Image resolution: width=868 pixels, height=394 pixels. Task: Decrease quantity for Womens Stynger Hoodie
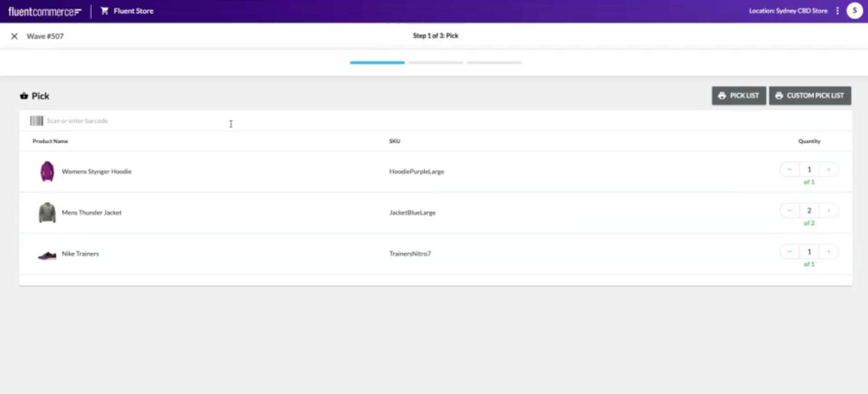pyautogui.click(x=789, y=170)
